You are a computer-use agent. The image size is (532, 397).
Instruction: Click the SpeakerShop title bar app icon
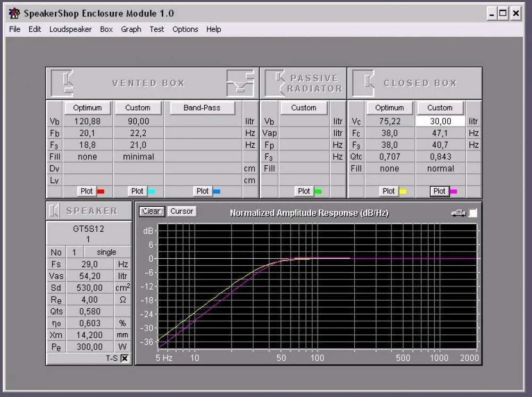tap(14, 13)
